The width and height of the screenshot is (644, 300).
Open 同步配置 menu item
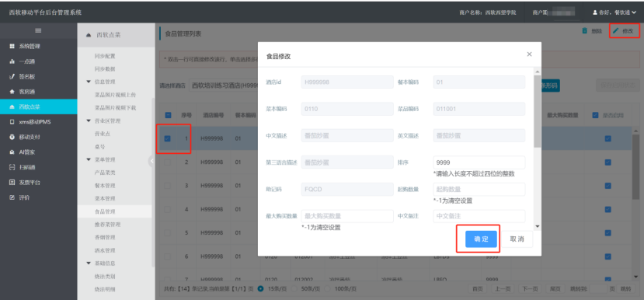[105, 56]
